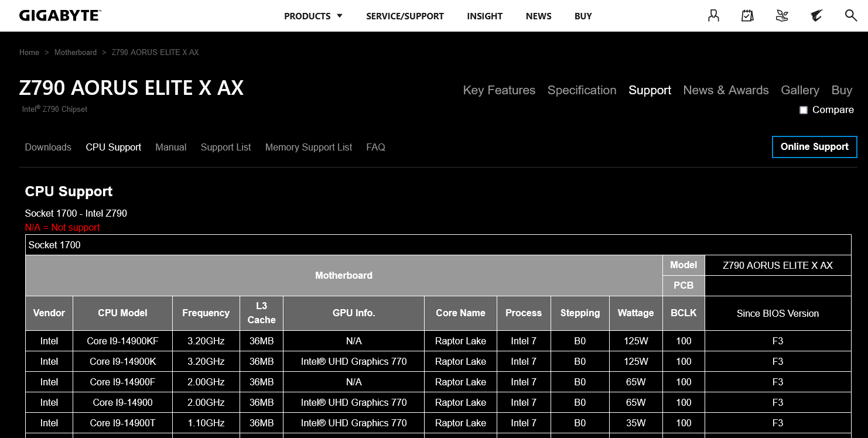
Task: Expand the PRODUCTS dropdown menu
Action: 313,16
